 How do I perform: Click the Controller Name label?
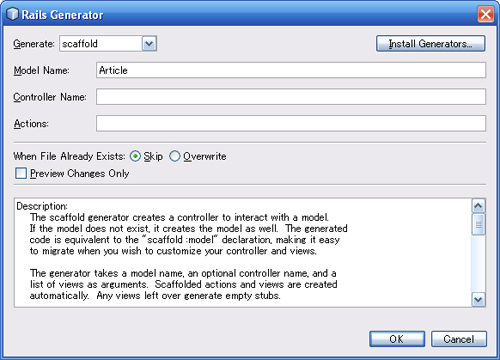coord(50,97)
